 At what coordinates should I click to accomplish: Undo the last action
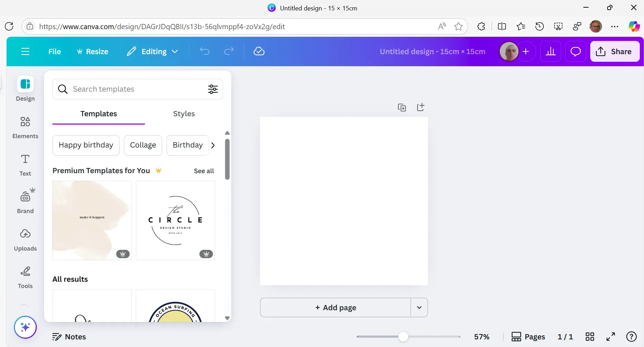coord(205,52)
